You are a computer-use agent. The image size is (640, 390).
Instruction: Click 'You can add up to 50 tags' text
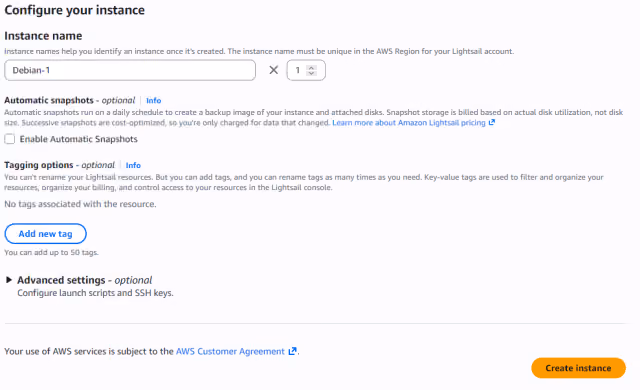click(51, 253)
